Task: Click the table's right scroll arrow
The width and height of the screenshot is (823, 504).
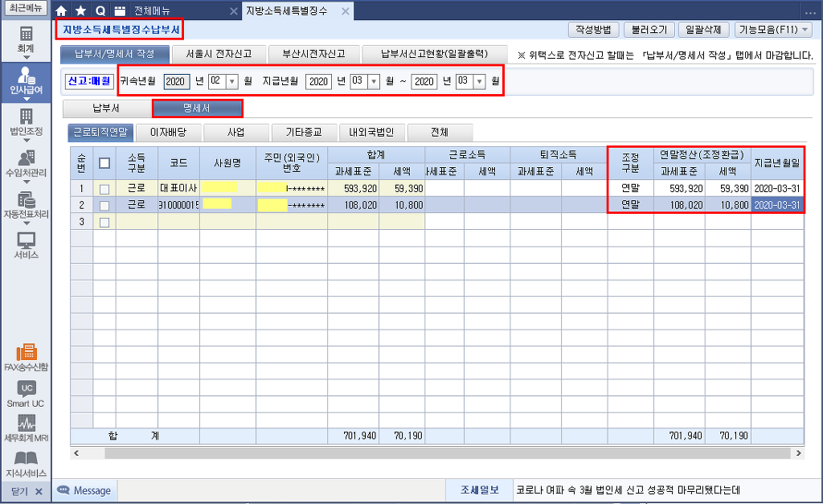Action: (798, 453)
